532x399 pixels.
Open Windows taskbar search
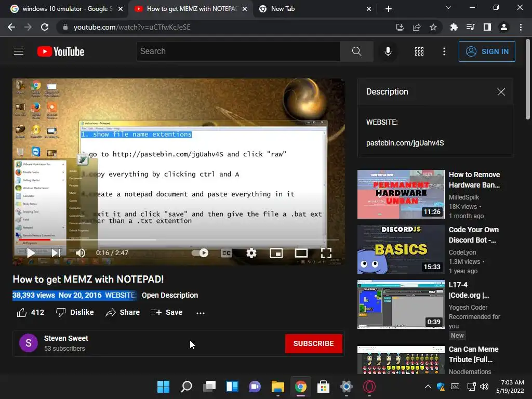187,387
